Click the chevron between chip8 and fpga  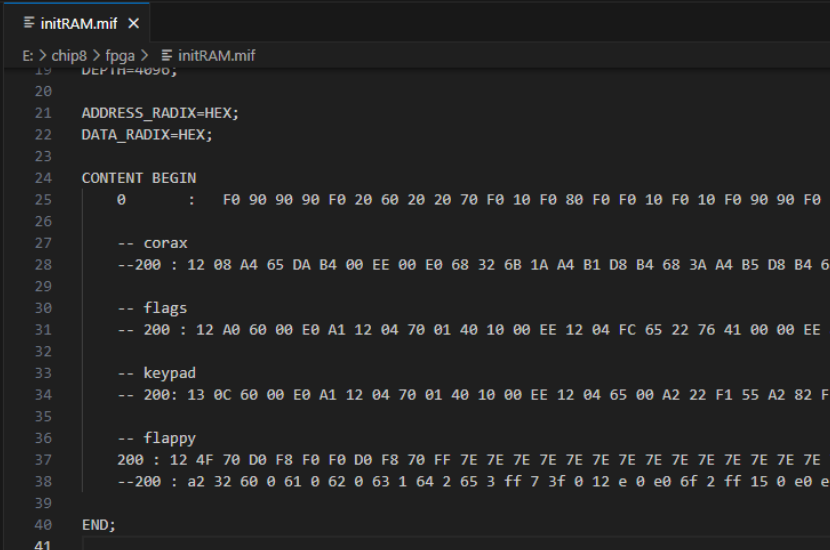[x=97, y=56]
